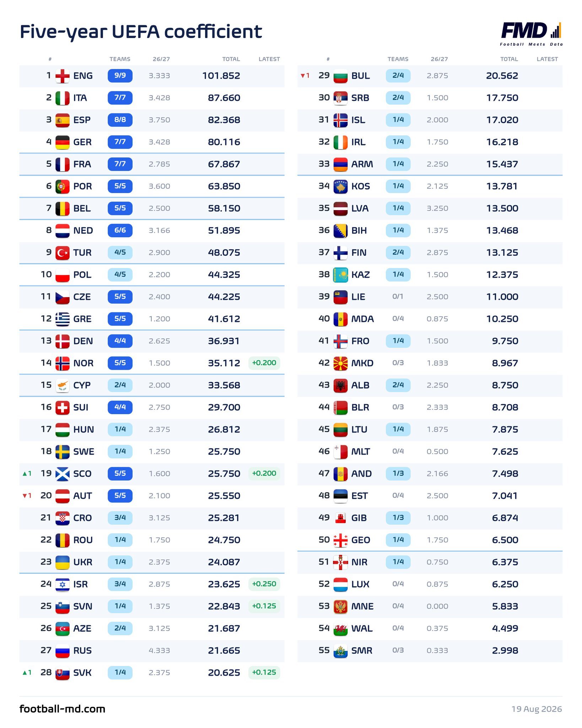Click the 9/9 teams badge for ENG

click(120, 76)
